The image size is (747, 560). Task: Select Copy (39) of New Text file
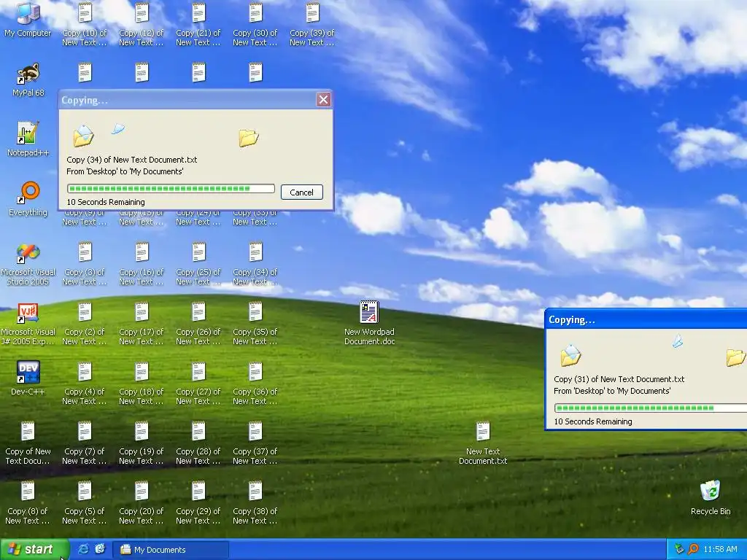(x=312, y=24)
